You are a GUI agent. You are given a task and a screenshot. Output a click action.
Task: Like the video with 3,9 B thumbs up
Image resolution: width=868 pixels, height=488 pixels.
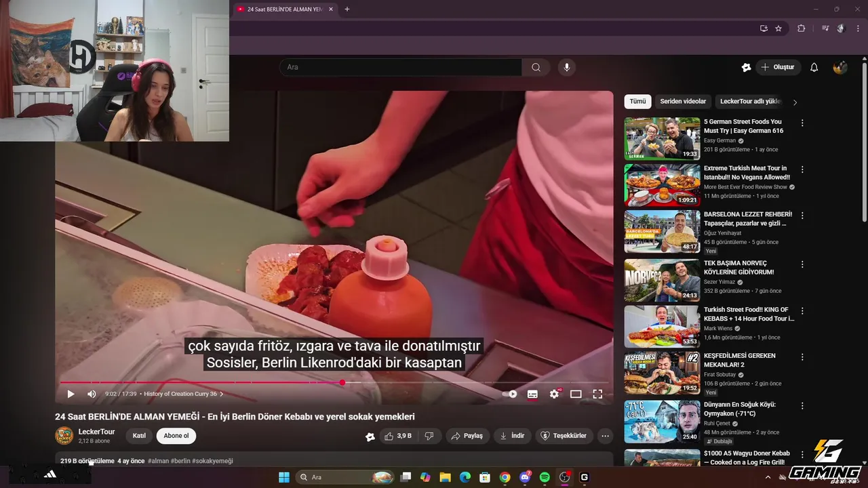(x=399, y=436)
